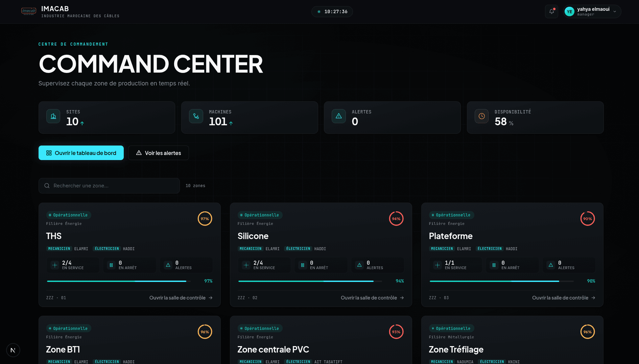This screenshot has width=639, height=364.
Task: Open Plateforme salle de contrôle link
Action: coord(564,298)
